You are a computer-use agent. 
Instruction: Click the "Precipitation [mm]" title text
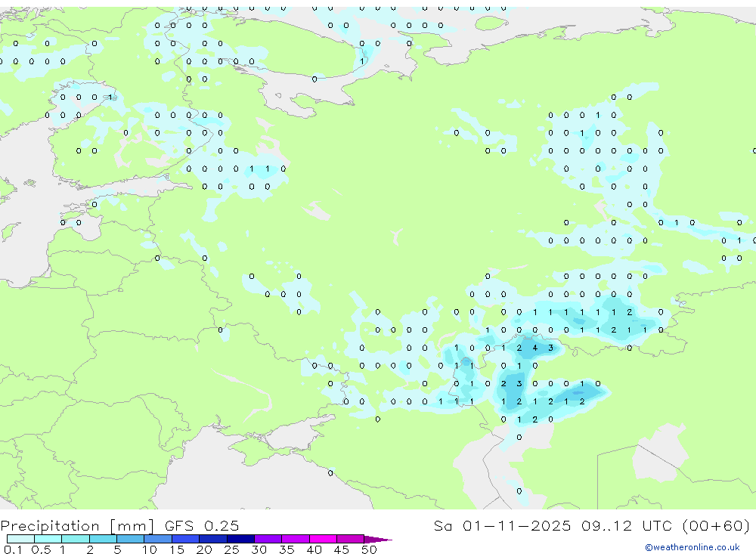77,526
